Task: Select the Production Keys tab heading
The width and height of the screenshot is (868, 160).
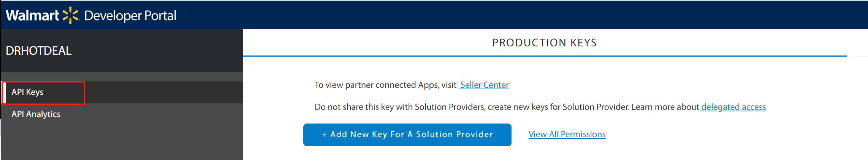Action: point(544,43)
